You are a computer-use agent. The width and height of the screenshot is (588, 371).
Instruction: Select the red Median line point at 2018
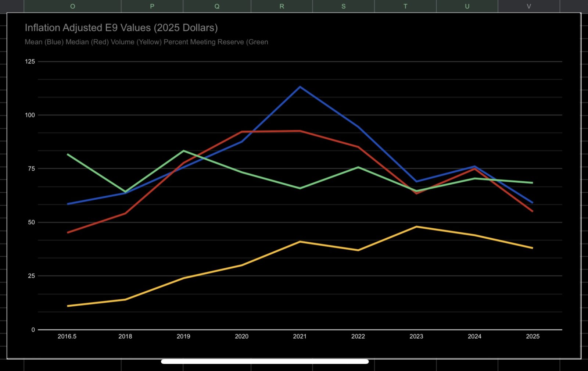coord(125,213)
